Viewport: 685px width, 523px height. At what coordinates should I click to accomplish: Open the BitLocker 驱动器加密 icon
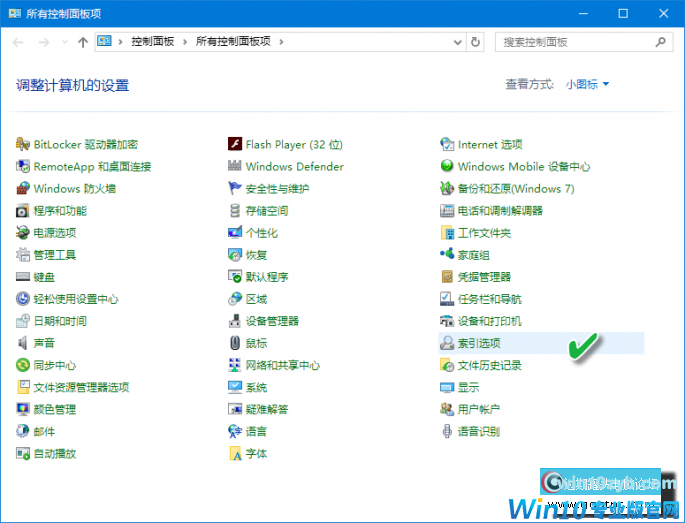[x=23, y=144]
